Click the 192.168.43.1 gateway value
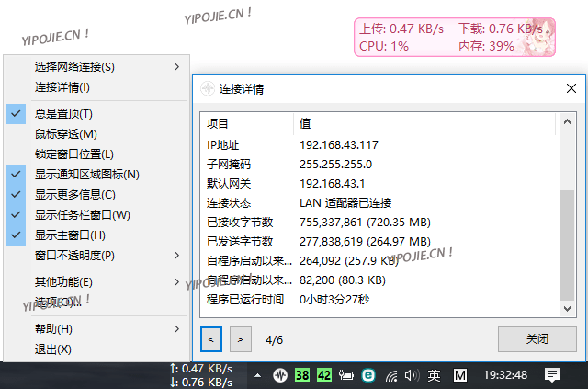The width and height of the screenshot is (588, 389). click(332, 184)
